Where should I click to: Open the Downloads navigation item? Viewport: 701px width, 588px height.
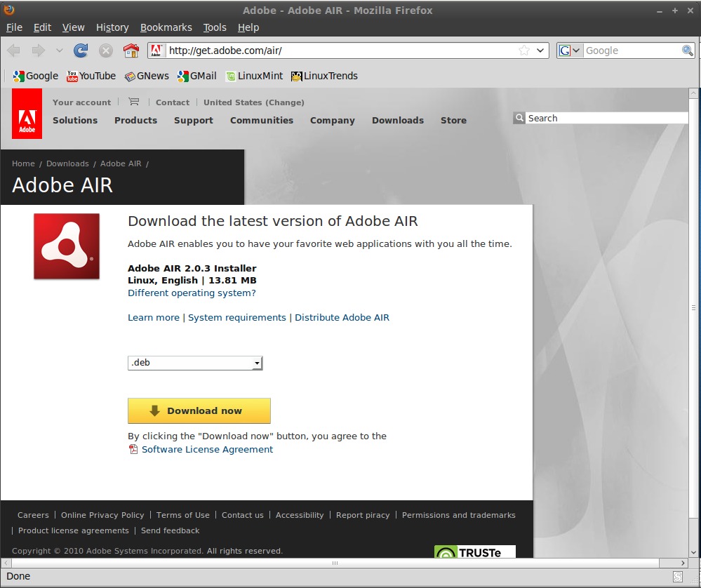tap(398, 120)
